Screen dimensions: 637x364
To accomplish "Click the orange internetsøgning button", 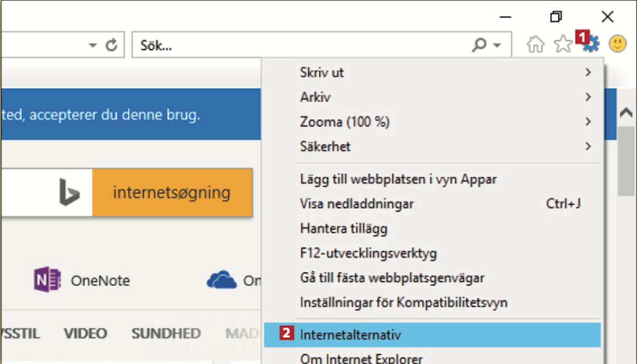I will pyautogui.click(x=172, y=193).
